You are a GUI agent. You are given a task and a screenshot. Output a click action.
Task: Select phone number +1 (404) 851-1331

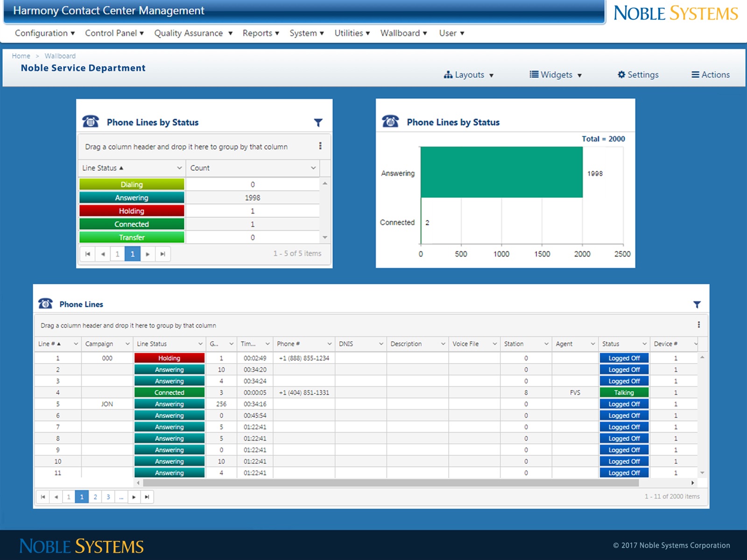[304, 393]
